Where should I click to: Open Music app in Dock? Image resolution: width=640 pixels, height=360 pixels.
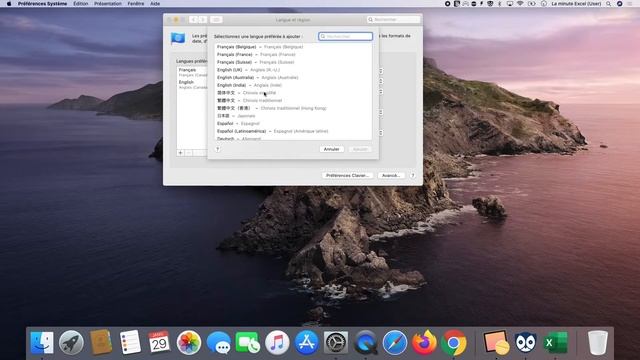click(277, 342)
